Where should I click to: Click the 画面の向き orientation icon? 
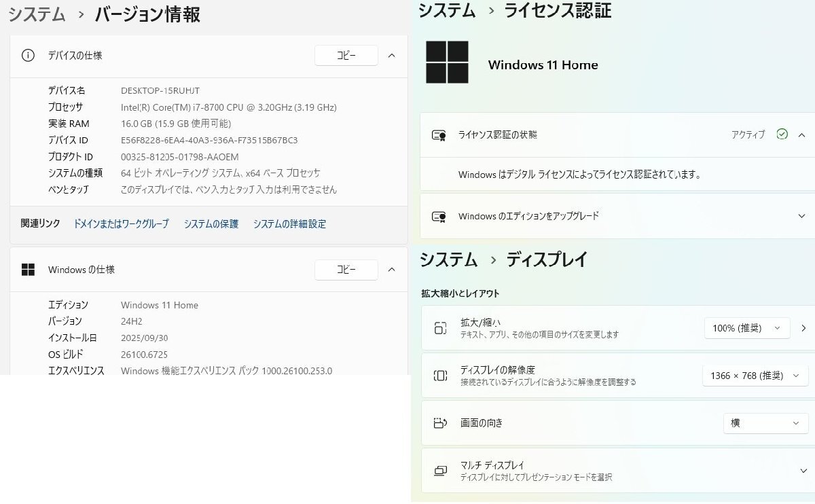pos(439,422)
